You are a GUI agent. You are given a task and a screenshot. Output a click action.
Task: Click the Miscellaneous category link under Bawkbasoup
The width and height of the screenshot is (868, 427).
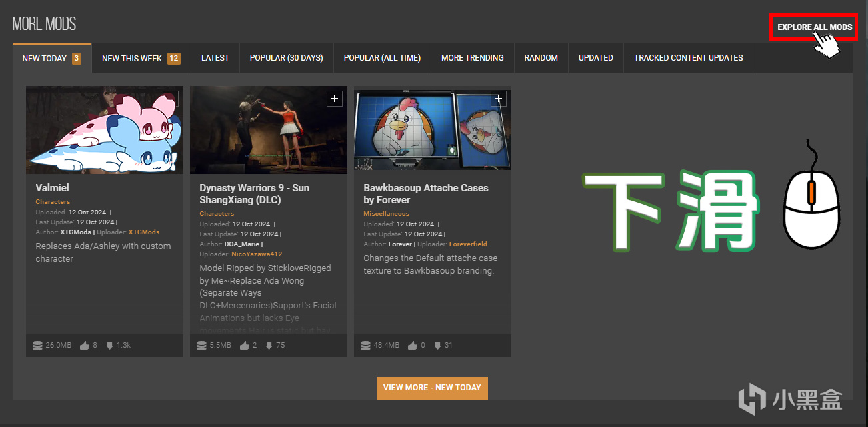(387, 214)
